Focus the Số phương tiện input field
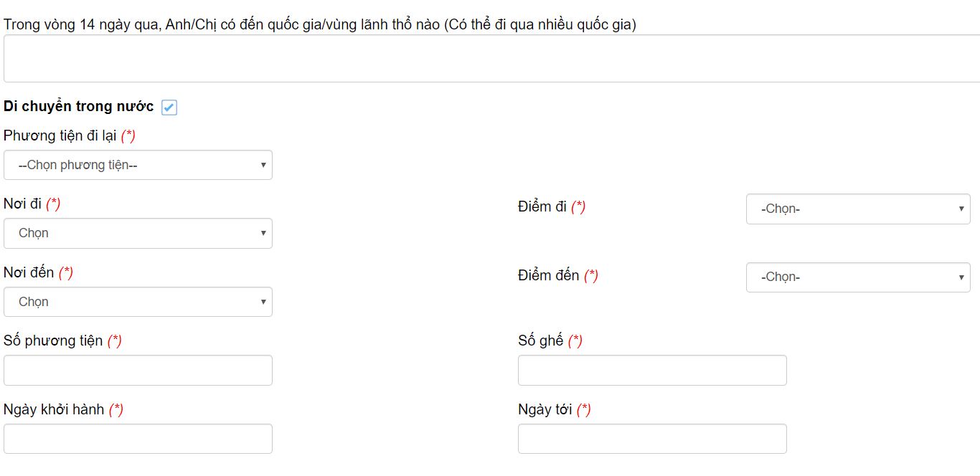Image resolution: width=980 pixels, height=476 pixels. (x=138, y=370)
